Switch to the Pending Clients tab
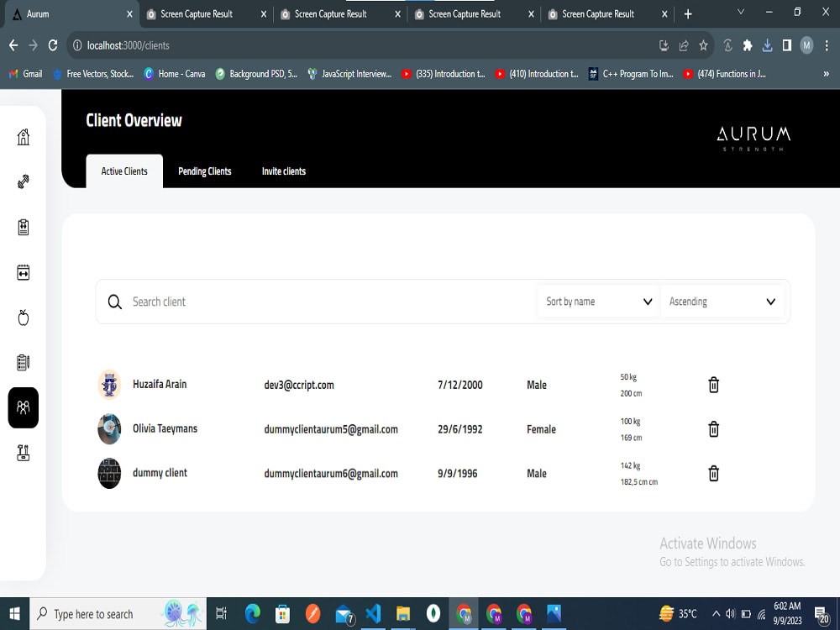 point(204,171)
